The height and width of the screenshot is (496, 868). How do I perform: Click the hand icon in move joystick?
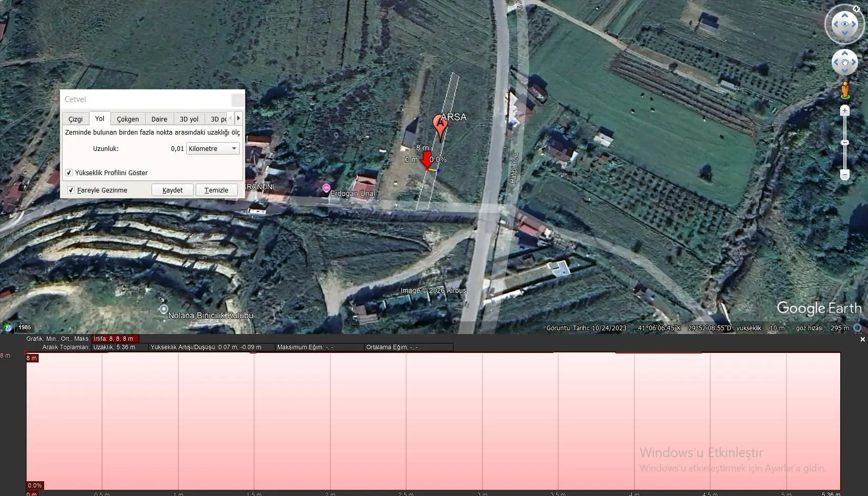click(x=845, y=63)
